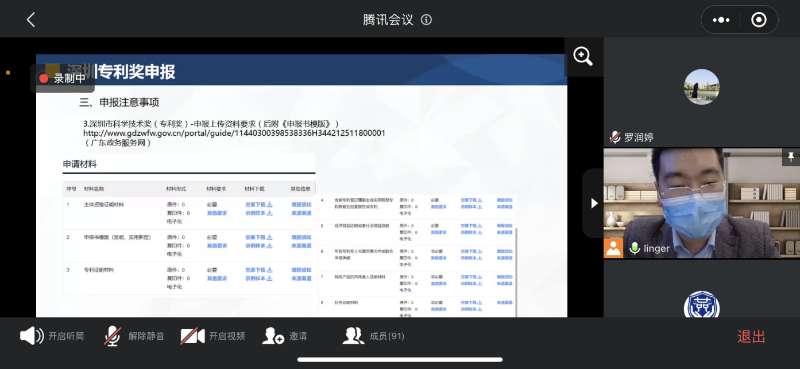The image size is (800, 369).
Task: Open the three-dots more menu
Action: (721, 20)
